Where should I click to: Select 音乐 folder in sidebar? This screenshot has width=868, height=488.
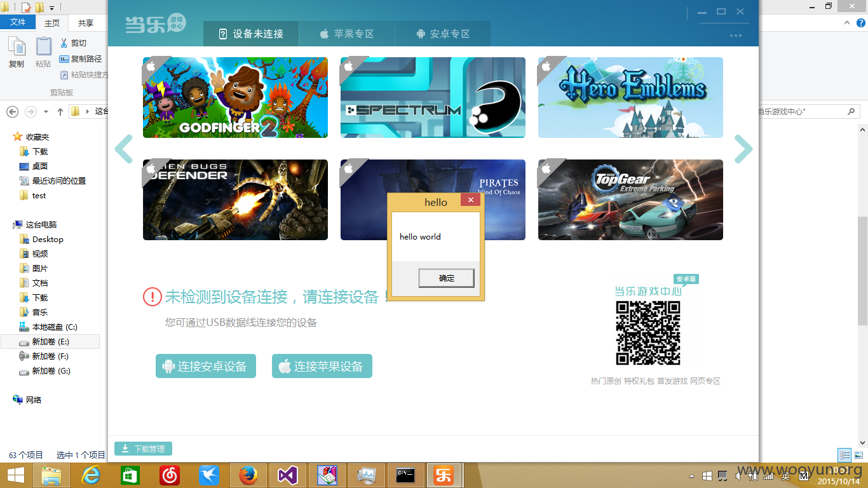coord(34,312)
